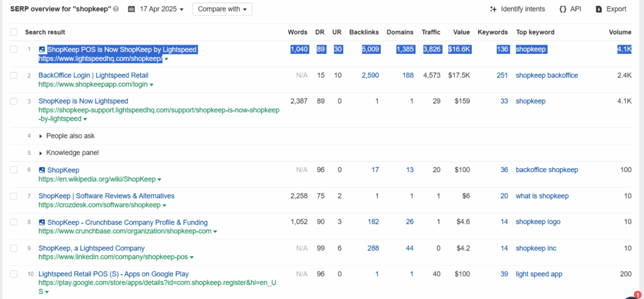The image size is (644, 299).
Task: Click top keyword "shopkeep logo"
Action: [x=538, y=222]
